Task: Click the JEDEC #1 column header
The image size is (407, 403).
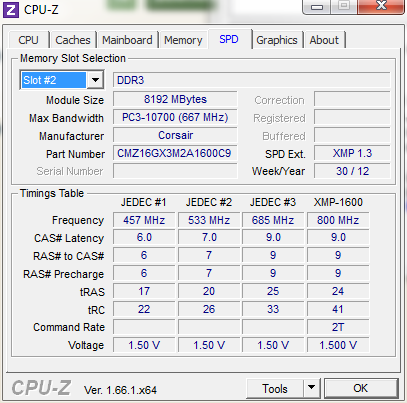Action: point(144,202)
